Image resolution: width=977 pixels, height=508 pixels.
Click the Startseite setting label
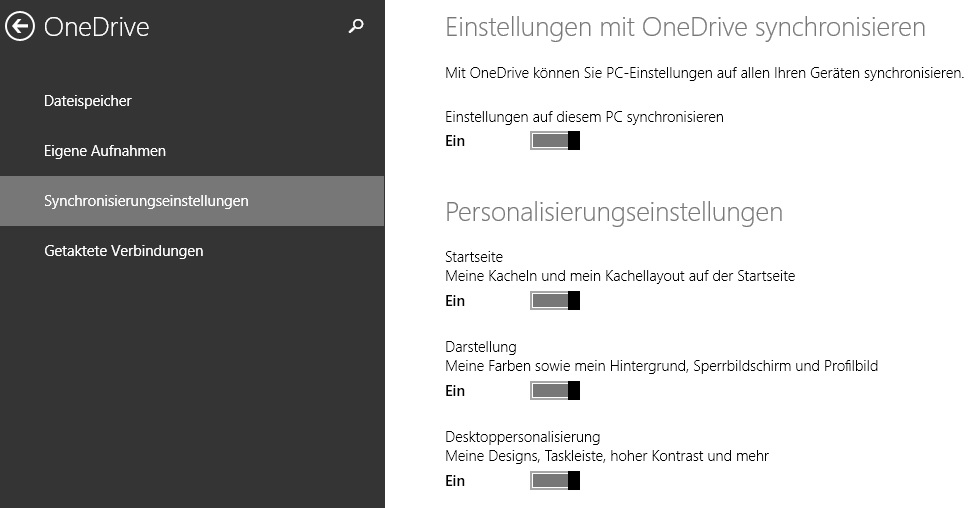[474, 257]
